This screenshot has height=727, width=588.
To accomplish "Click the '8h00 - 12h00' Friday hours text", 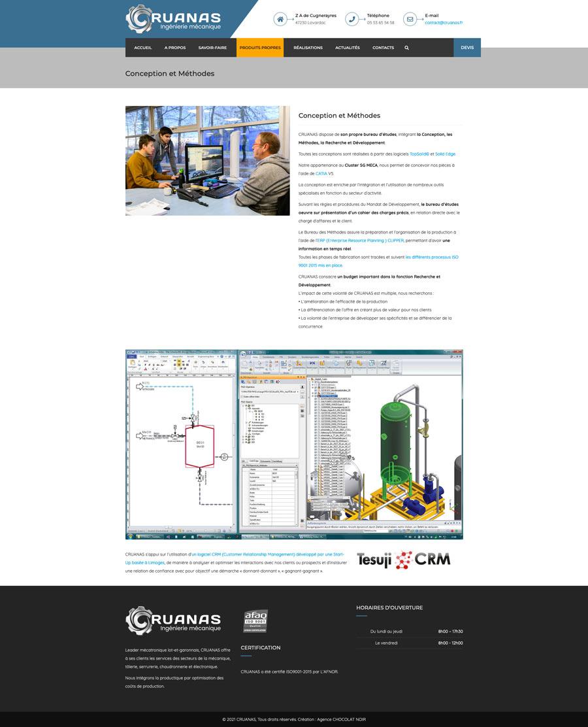I will coord(450,643).
